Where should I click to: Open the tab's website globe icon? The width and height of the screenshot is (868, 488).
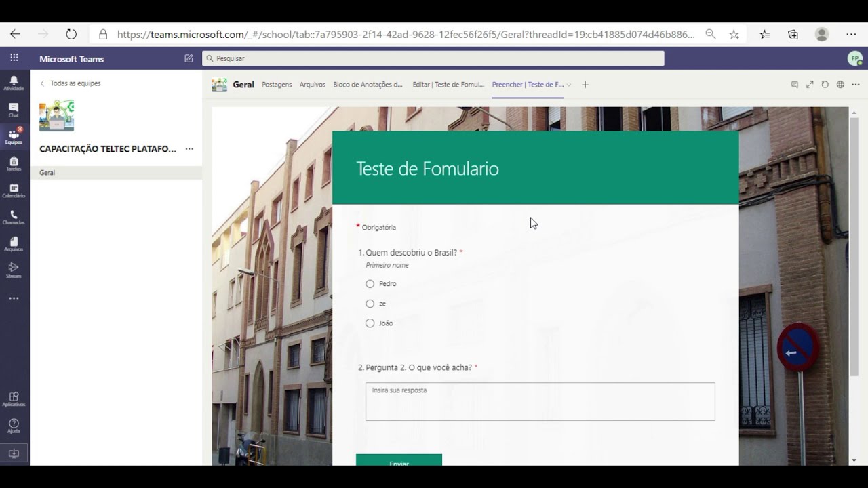840,85
